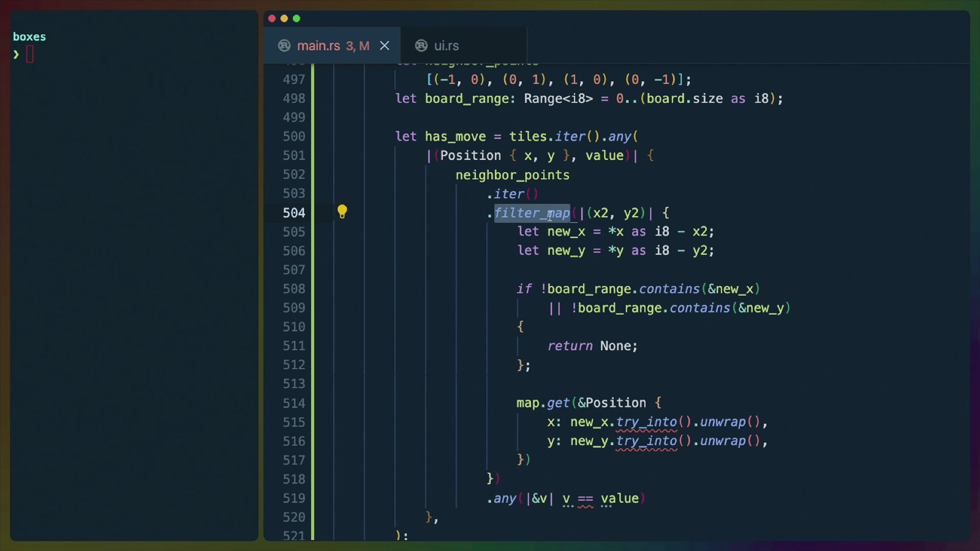Click the terminal prompt cursor
This screenshot has width=980, height=551.
point(30,54)
